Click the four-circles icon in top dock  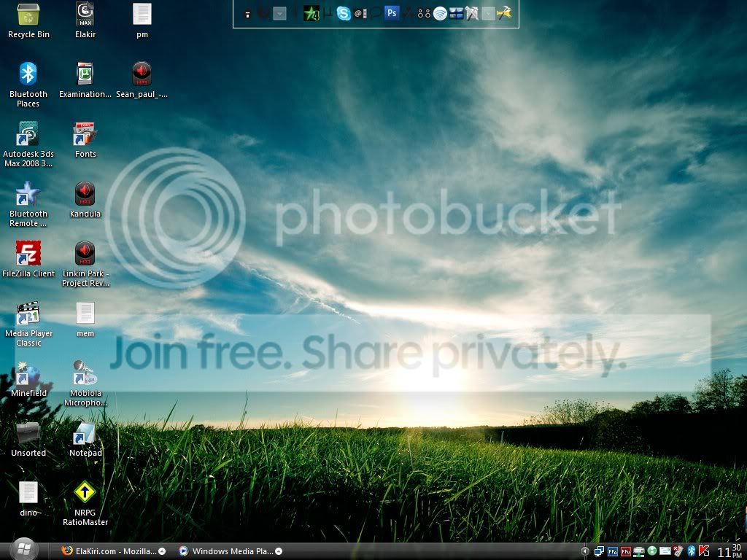point(424,14)
